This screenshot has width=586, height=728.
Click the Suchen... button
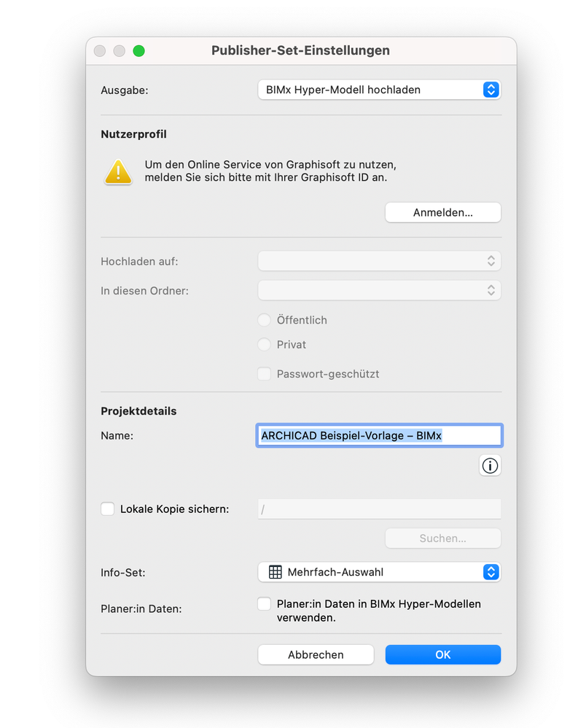(x=443, y=539)
